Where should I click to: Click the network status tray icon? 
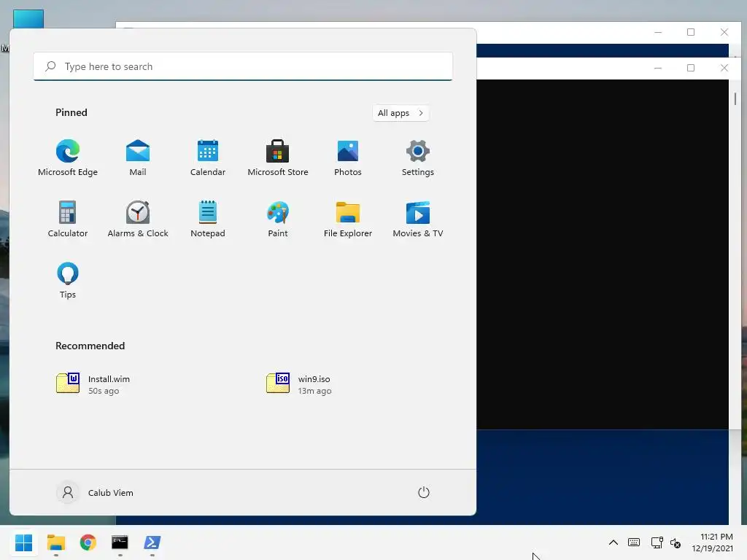(x=657, y=542)
